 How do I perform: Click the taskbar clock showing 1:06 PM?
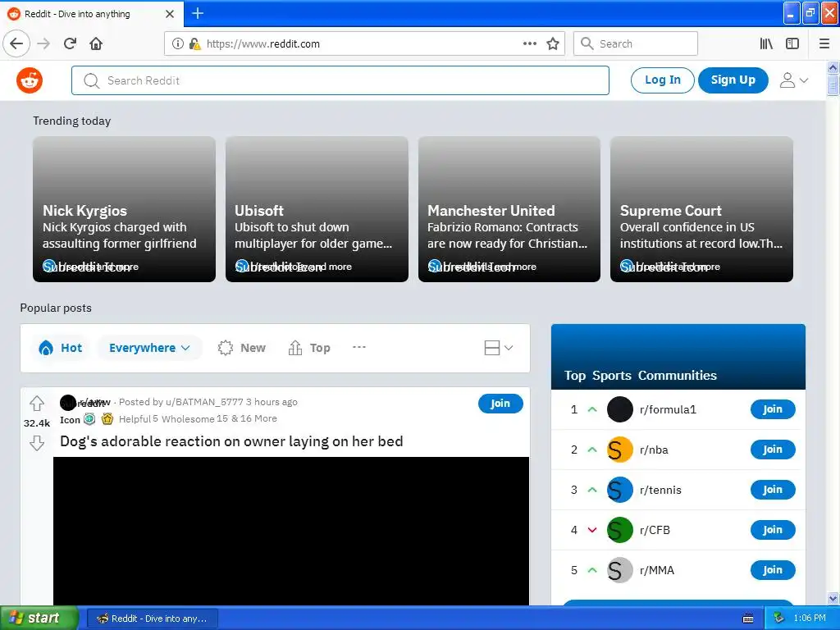coord(810,619)
